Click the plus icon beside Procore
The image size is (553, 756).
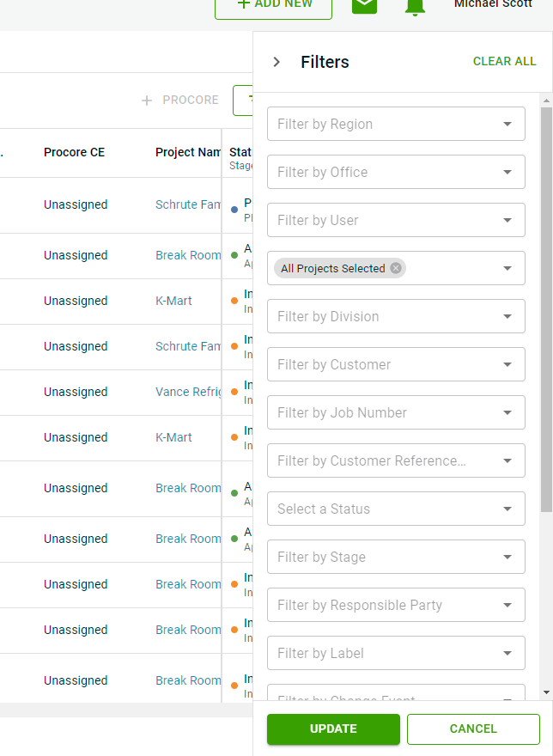(x=147, y=101)
